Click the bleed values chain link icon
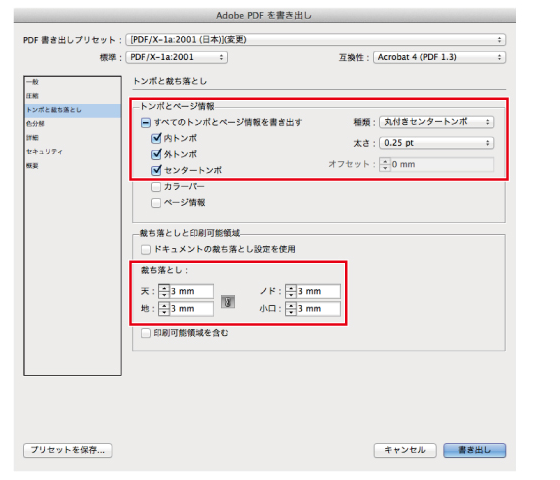 228,302
